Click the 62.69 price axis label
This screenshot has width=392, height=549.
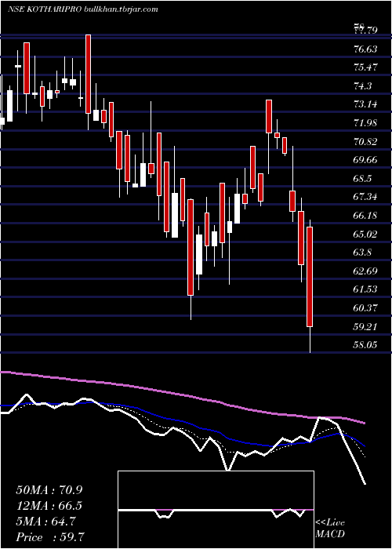365,271
